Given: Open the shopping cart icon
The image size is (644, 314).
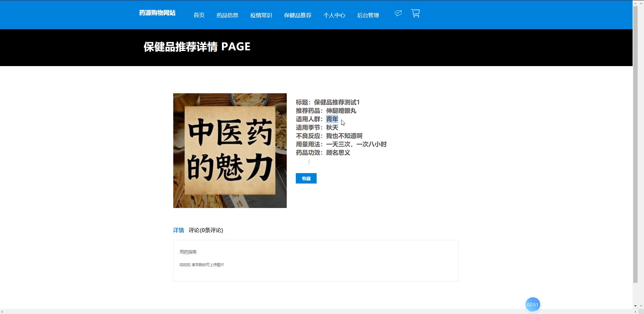Looking at the screenshot, I should [x=416, y=13].
